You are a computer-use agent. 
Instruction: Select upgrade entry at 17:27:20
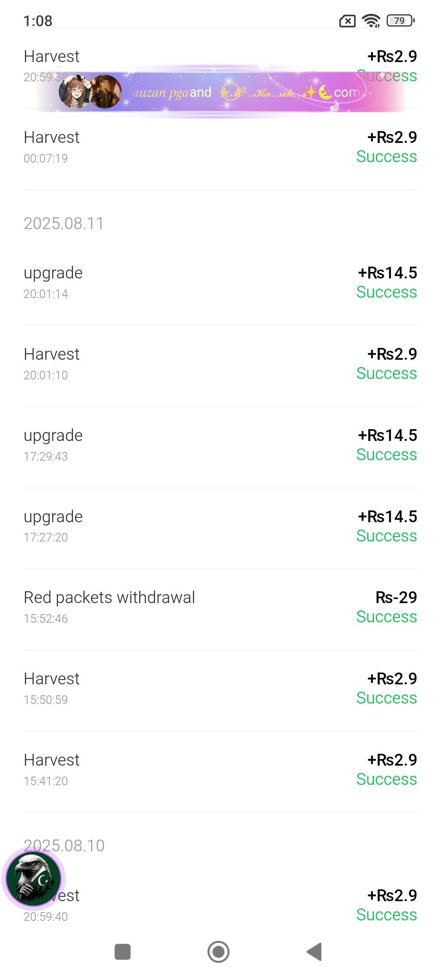click(x=220, y=526)
